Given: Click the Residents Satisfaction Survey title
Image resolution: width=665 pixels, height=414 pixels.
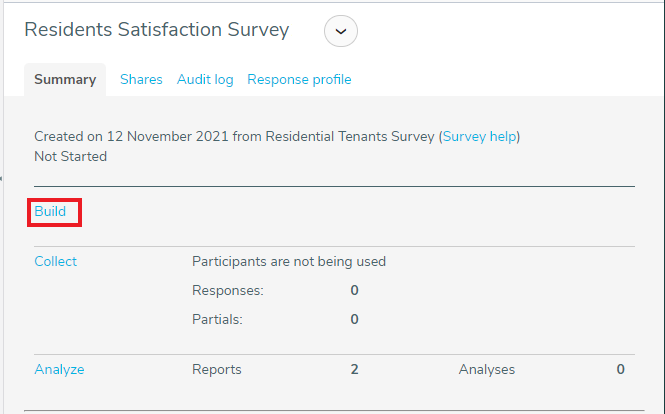Looking at the screenshot, I should pos(156,30).
